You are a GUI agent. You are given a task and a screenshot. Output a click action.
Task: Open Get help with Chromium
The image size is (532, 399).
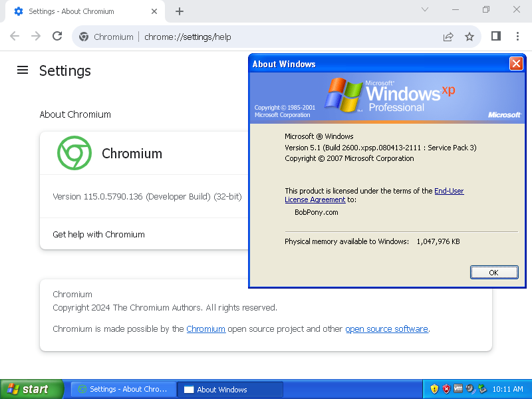point(98,235)
